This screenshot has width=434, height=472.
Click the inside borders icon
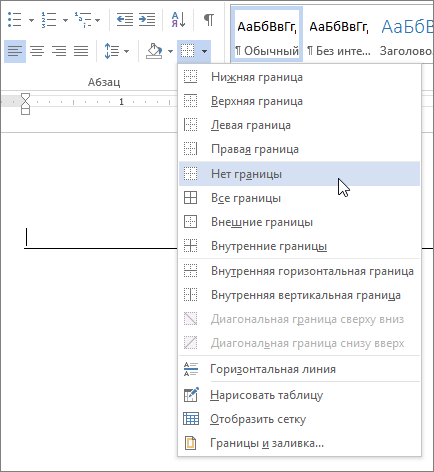coord(191,246)
